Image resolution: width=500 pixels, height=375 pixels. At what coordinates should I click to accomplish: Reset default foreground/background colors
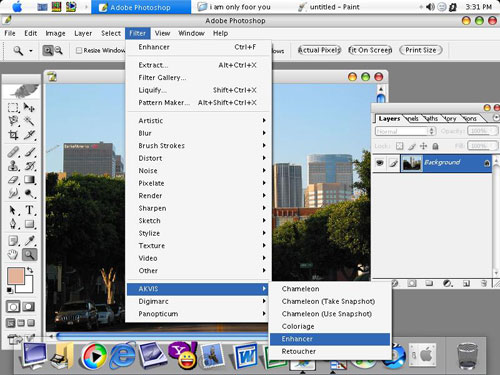pos(10,290)
